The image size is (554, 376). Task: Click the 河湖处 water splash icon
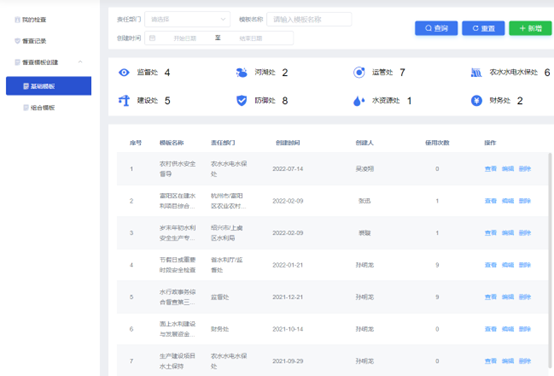(x=241, y=72)
